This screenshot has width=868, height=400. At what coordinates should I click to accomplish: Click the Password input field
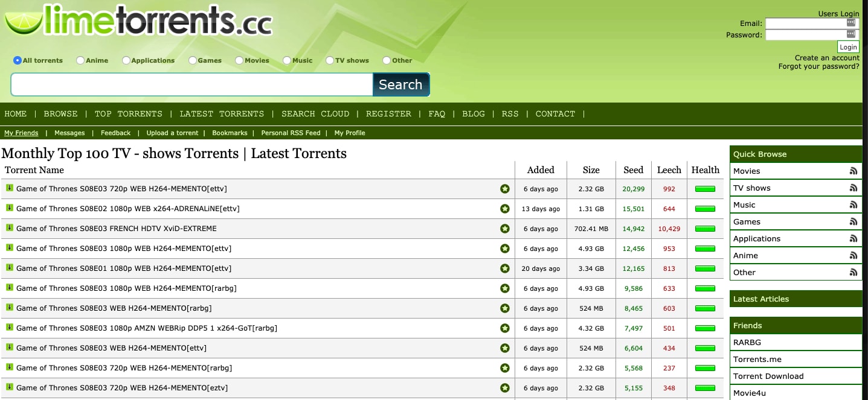click(811, 34)
